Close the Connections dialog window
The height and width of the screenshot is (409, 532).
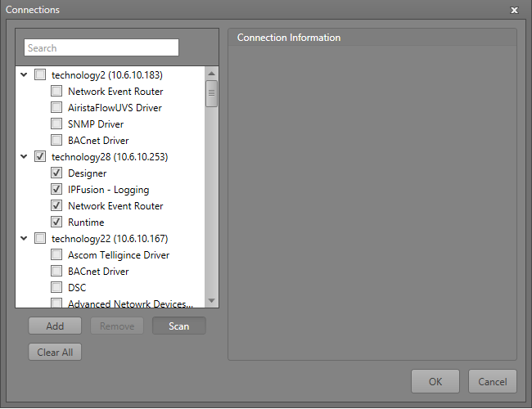pyautogui.click(x=514, y=10)
